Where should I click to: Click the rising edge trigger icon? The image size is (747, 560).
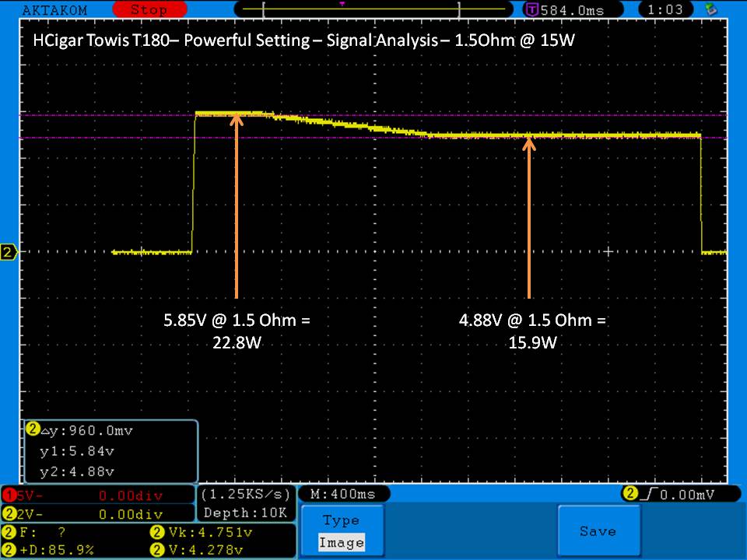648,495
